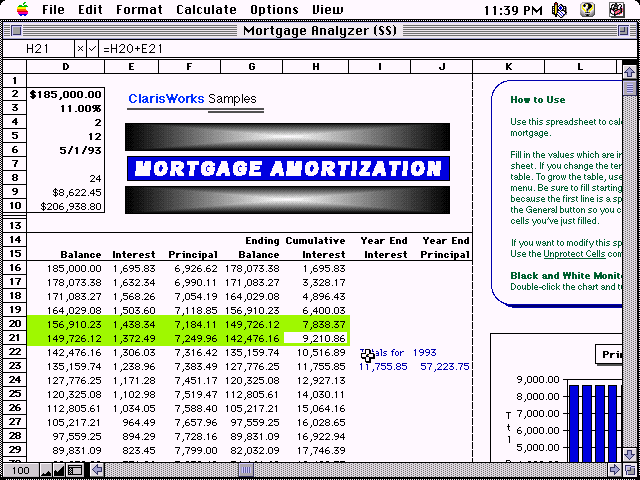Open the application switcher icon
Screen dimensions: 640x480
tap(619, 10)
